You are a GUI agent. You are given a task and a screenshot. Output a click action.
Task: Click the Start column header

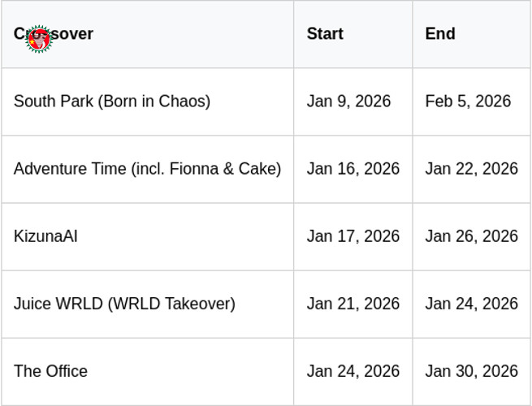click(325, 34)
